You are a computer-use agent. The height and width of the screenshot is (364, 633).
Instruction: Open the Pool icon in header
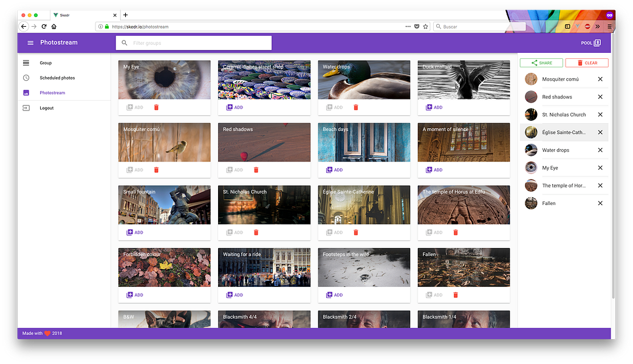[x=598, y=42]
